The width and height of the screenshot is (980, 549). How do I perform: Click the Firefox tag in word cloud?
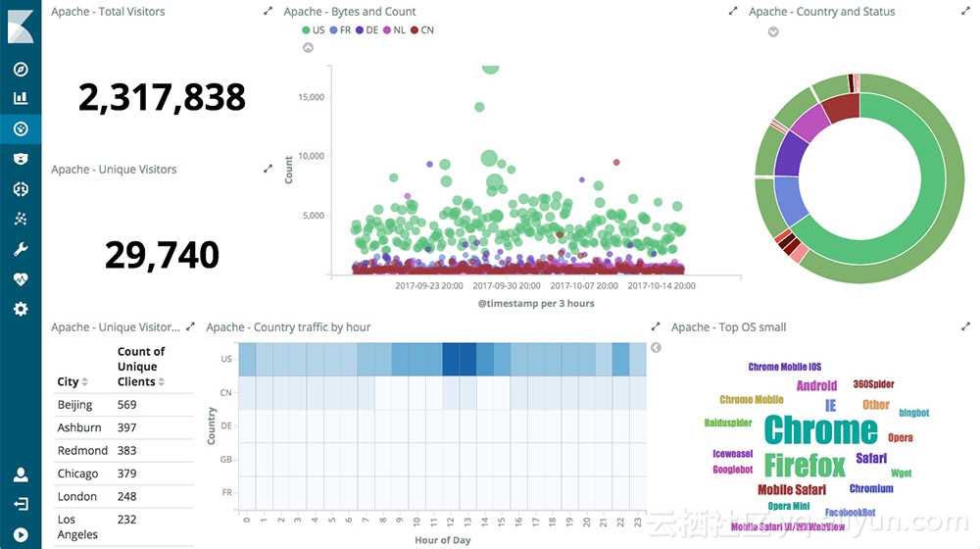pos(805,466)
